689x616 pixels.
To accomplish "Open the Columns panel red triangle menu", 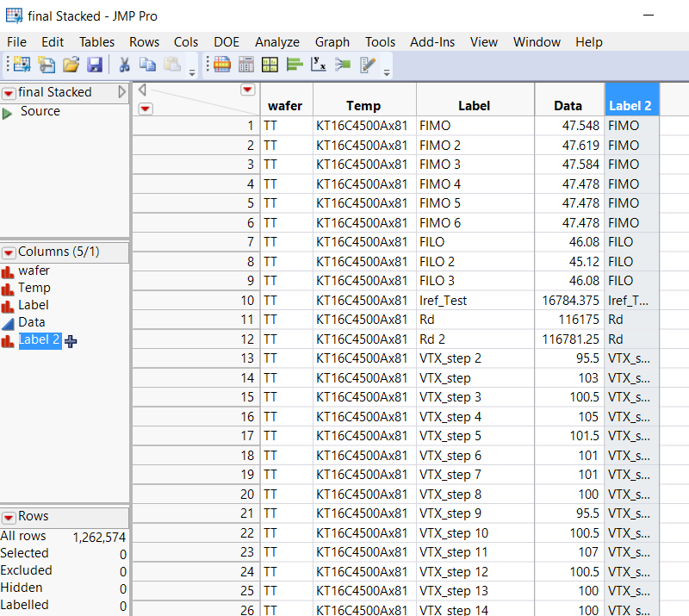I will pyautogui.click(x=9, y=252).
